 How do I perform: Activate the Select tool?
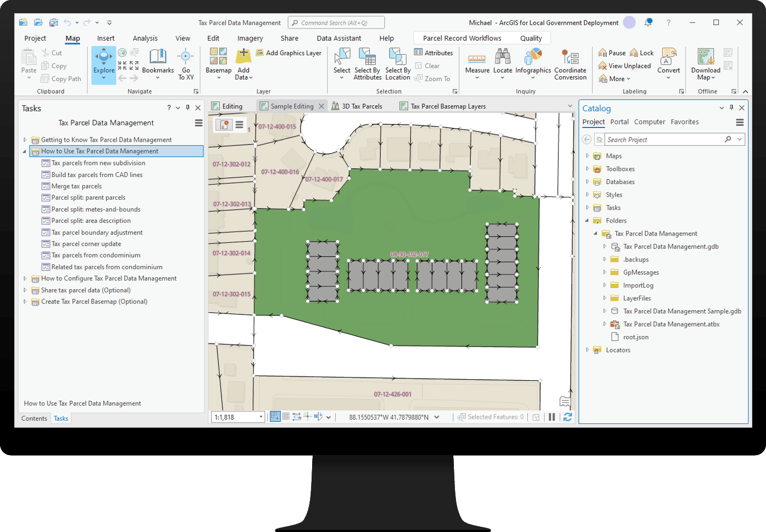342,64
